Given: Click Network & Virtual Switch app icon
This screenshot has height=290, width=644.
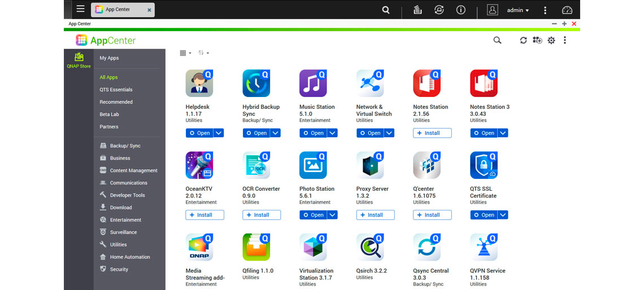Looking at the screenshot, I should [370, 84].
